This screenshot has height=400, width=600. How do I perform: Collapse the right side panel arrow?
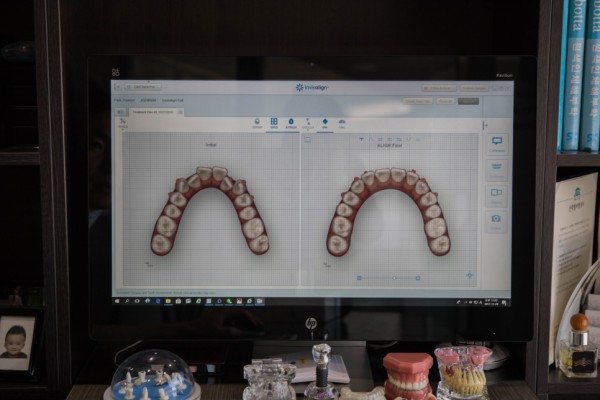pyautogui.click(x=485, y=126)
